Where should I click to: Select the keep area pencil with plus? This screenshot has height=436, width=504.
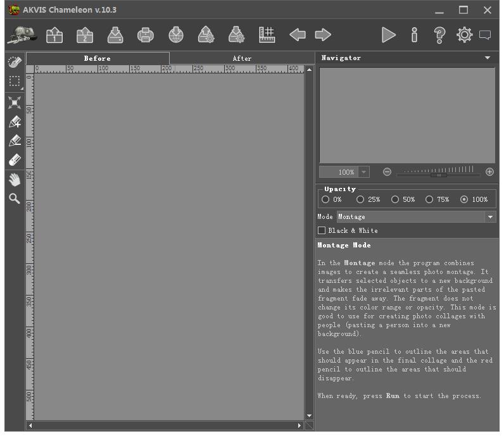click(15, 121)
